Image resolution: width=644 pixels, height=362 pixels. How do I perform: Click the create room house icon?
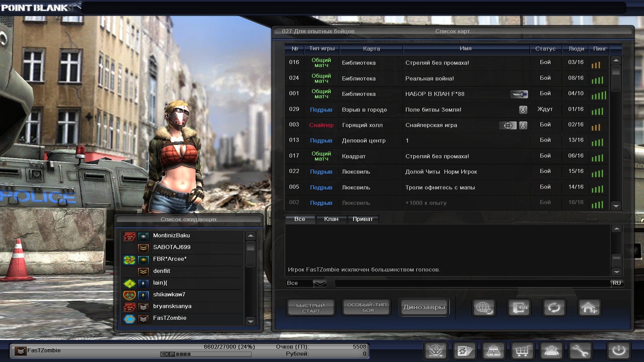589,307
